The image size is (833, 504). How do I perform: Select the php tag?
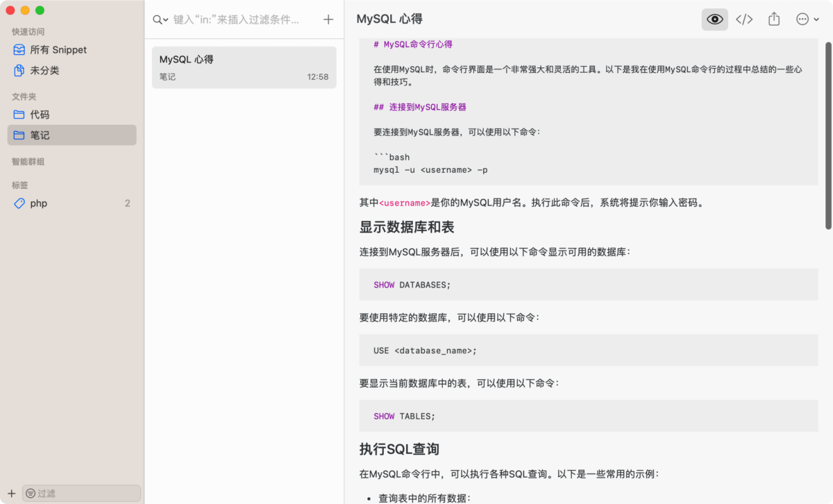(72, 203)
